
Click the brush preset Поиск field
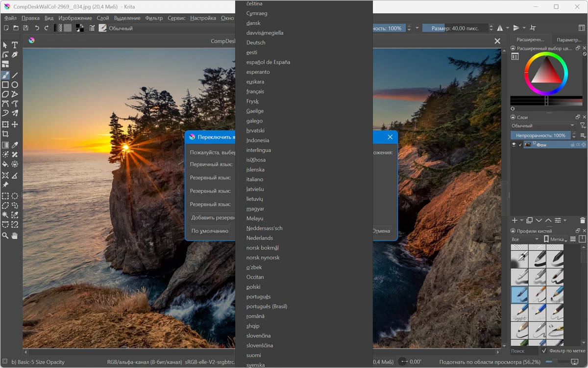pos(524,351)
